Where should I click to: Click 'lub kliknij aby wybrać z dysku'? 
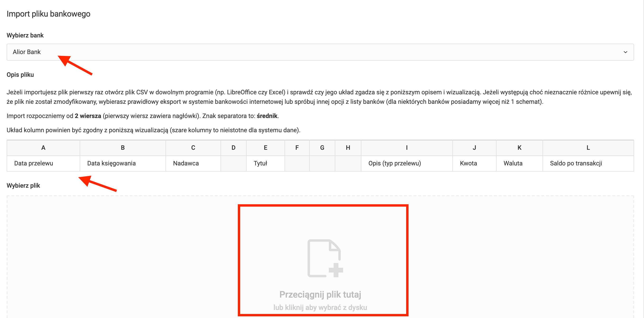tap(320, 308)
